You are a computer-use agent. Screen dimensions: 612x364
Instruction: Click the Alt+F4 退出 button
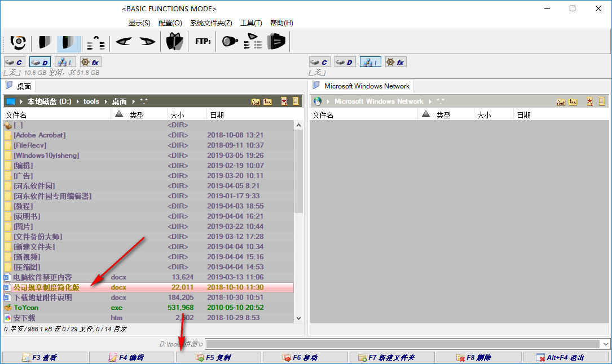coord(566,357)
